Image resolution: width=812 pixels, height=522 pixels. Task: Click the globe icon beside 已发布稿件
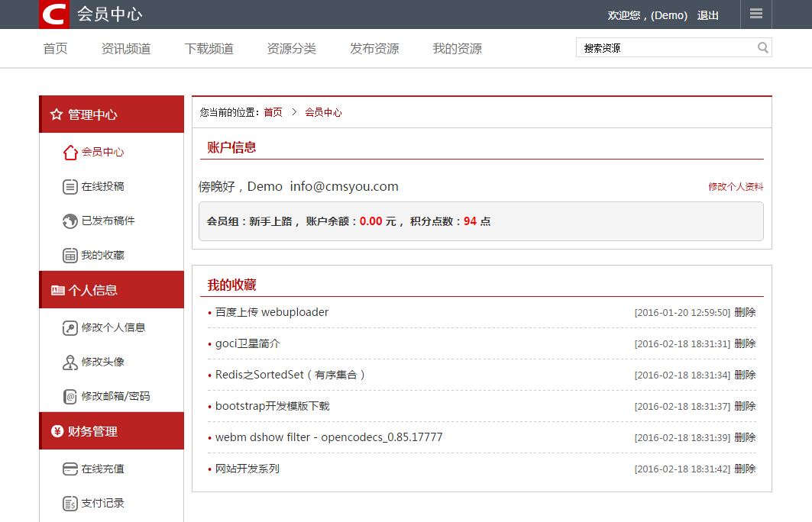70,221
